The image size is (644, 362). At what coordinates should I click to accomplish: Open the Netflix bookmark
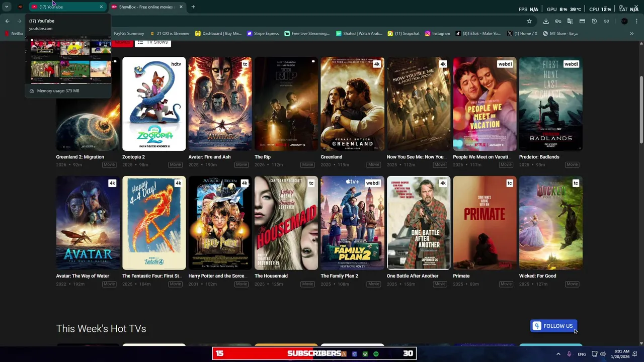tap(14, 34)
